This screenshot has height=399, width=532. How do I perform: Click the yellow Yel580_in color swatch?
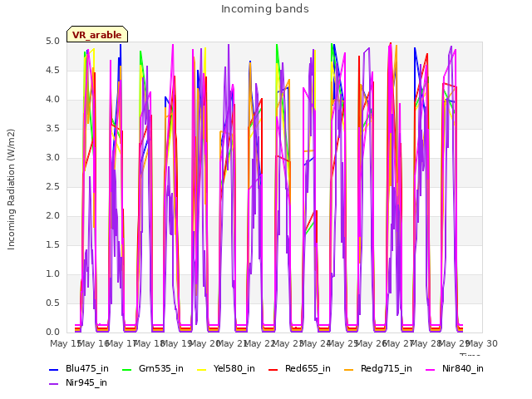(x=201, y=369)
